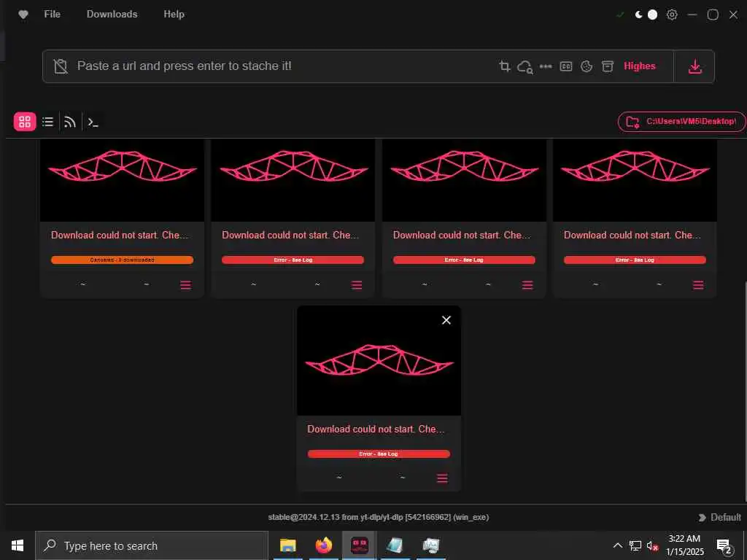Open Firefox from the taskbar
The height and width of the screenshot is (560, 747).
[x=324, y=545]
